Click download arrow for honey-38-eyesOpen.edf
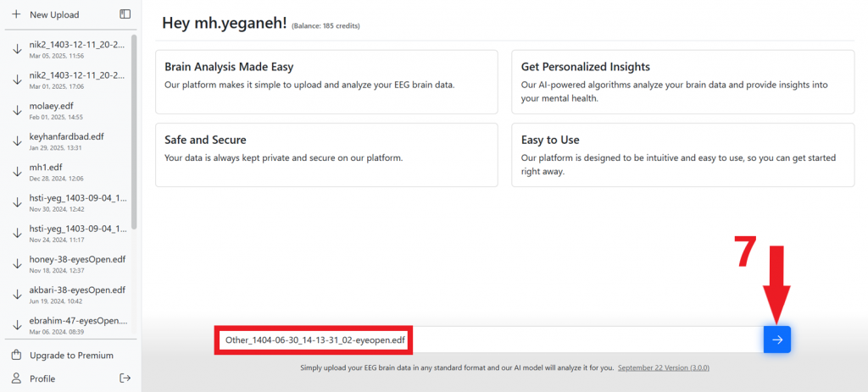868x392 pixels. click(17, 264)
